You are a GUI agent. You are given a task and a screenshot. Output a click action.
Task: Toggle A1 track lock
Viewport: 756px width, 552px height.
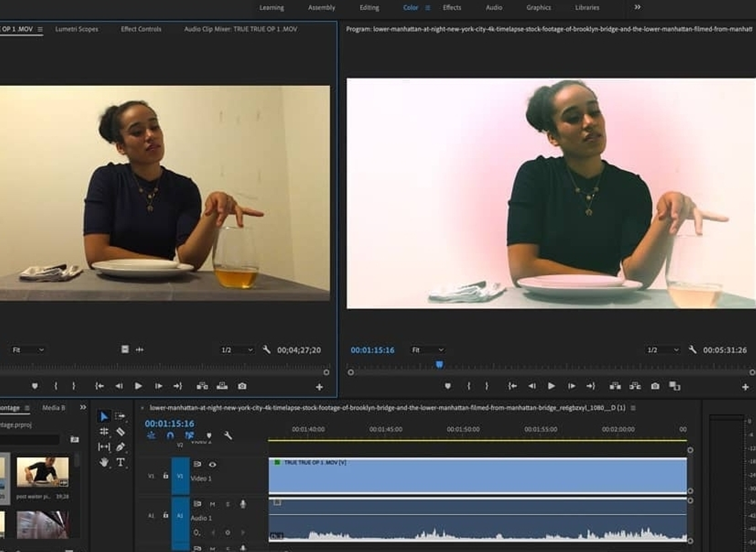pos(165,515)
